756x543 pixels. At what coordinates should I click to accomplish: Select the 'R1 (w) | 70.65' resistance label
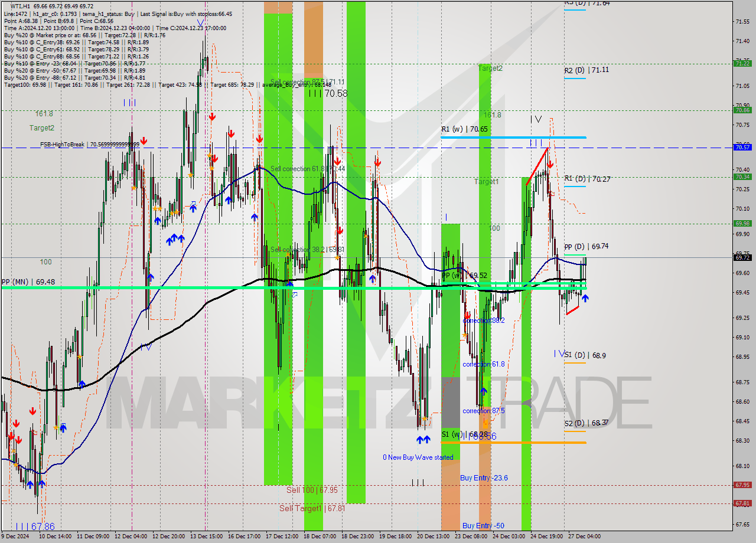point(464,129)
